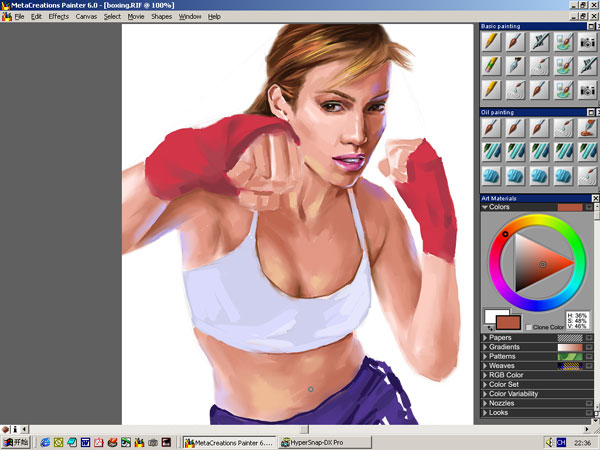
Task: Open the Canvas menu
Action: point(86,17)
